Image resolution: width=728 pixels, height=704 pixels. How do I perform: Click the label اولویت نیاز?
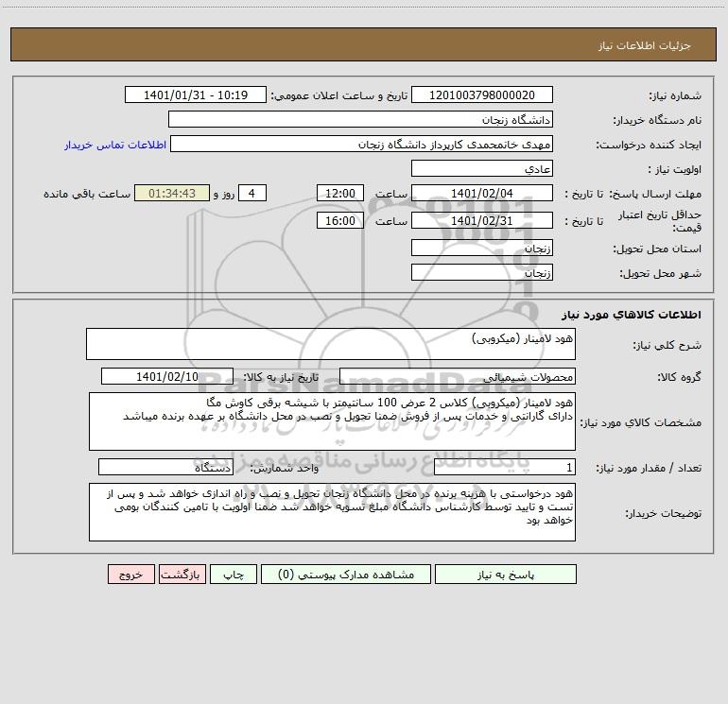pos(674,169)
